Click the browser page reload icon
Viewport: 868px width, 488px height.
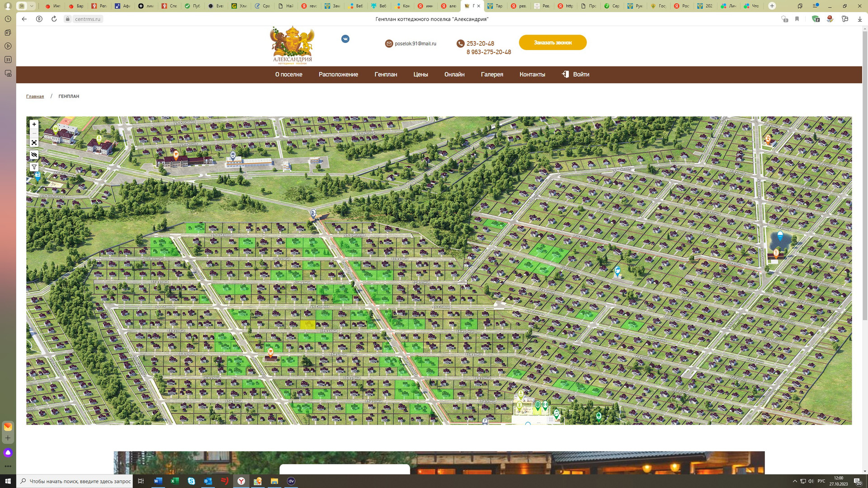click(54, 19)
